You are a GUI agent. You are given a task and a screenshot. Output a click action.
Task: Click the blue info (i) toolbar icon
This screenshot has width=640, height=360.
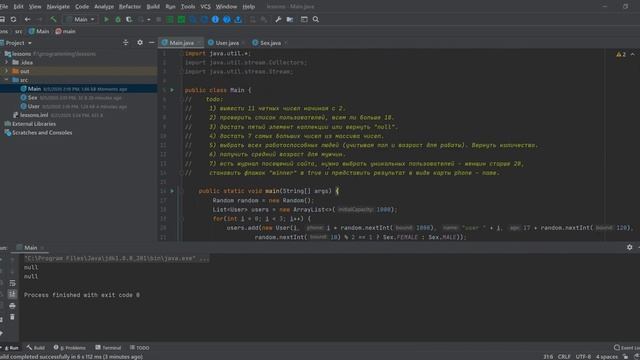[215, 19]
